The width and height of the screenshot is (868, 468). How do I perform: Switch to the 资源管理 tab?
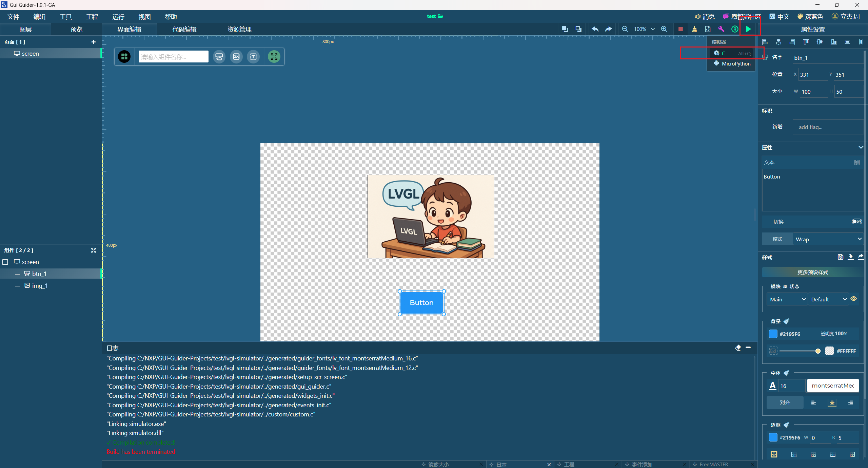[x=239, y=30]
